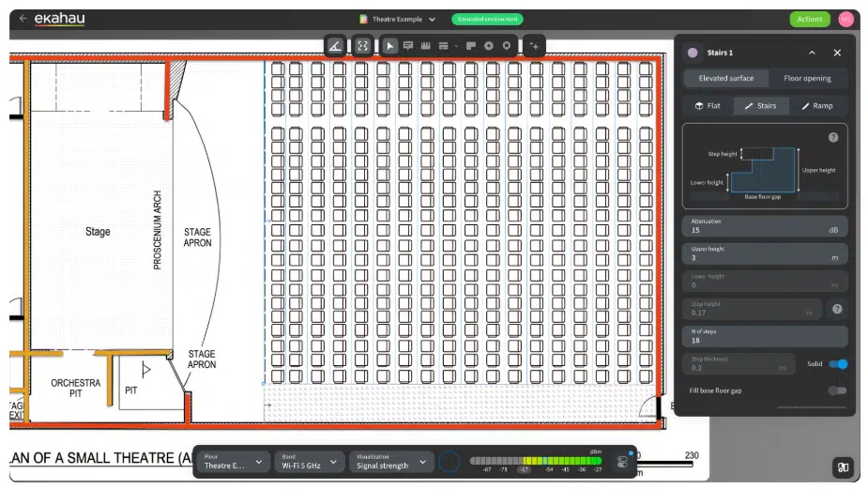Open the area tool variants arrow
868x489 pixels.
point(456,47)
